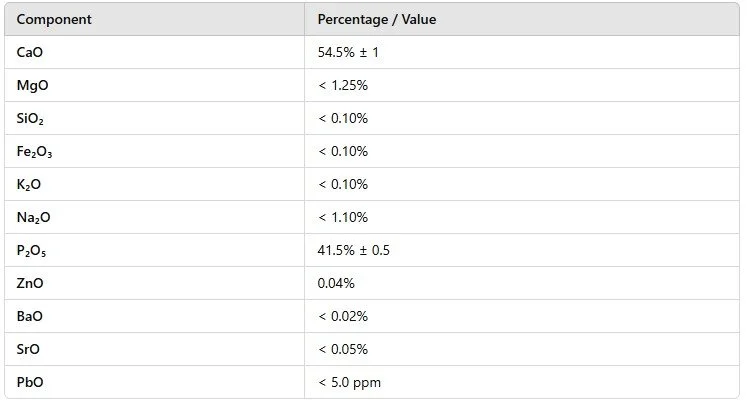Click the < 0.02% value cell
The image size is (747, 403).
click(x=343, y=317)
